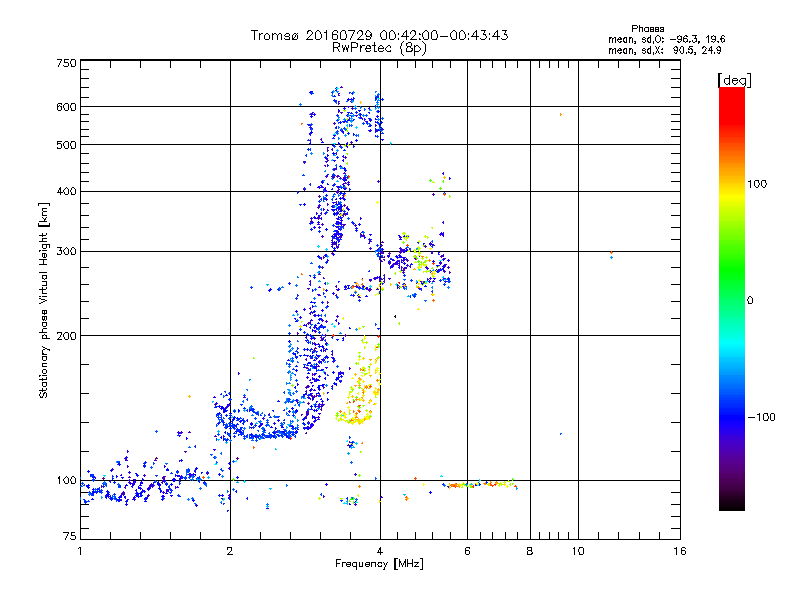The width and height of the screenshot is (800, 600).
Task: Click the 'Frequency [MHz]' axis title
Action: (x=380, y=564)
